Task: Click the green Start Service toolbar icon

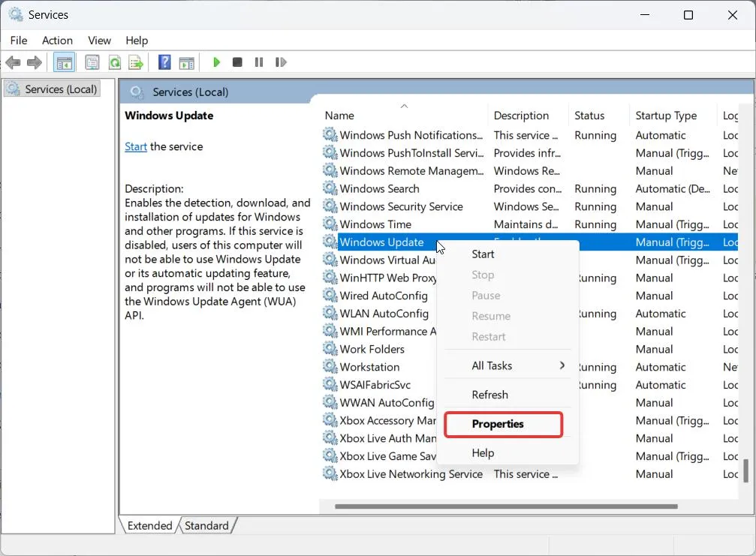Action: 216,62
